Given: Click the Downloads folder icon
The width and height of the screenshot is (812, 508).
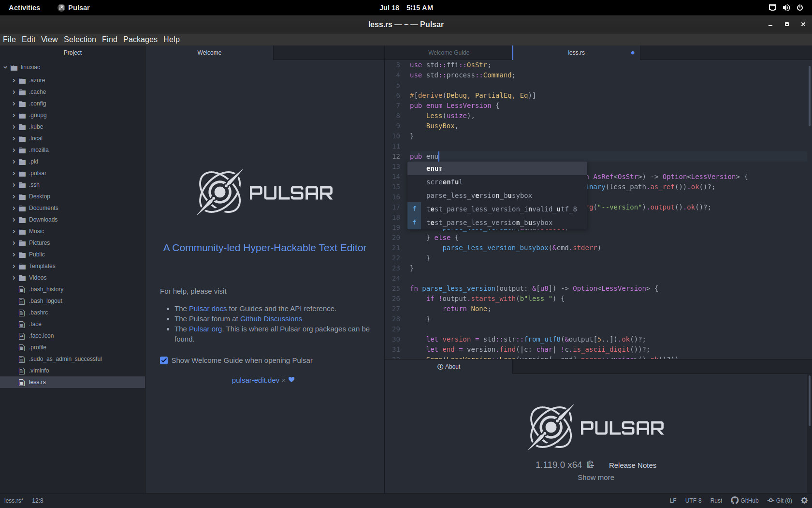Looking at the screenshot, I should coord(22,220).
